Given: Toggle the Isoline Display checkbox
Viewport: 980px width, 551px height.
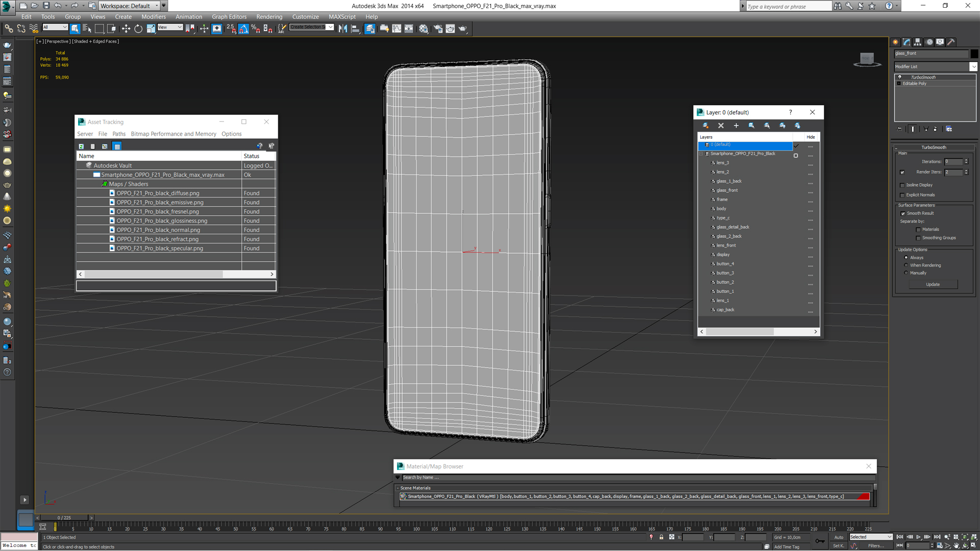Looking at the screenshot, I should click(x=902, y=185).
